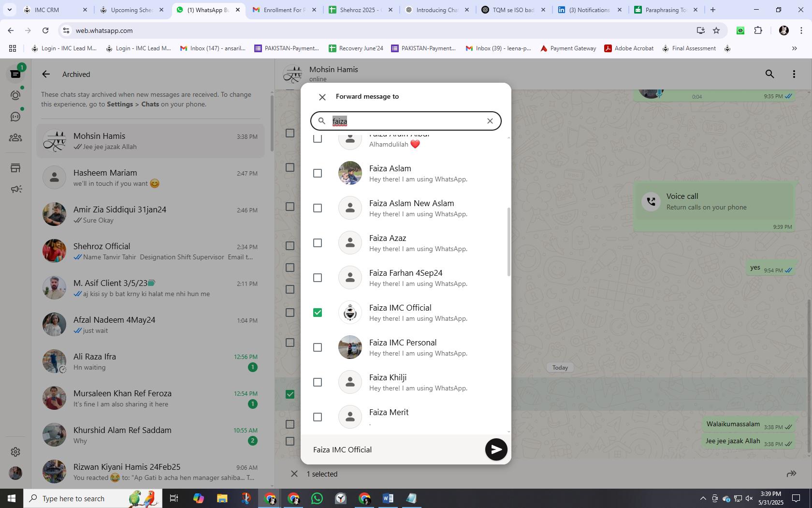Open the Status sidebar icon
The image size is (812, 508).
tap(15, 95)
